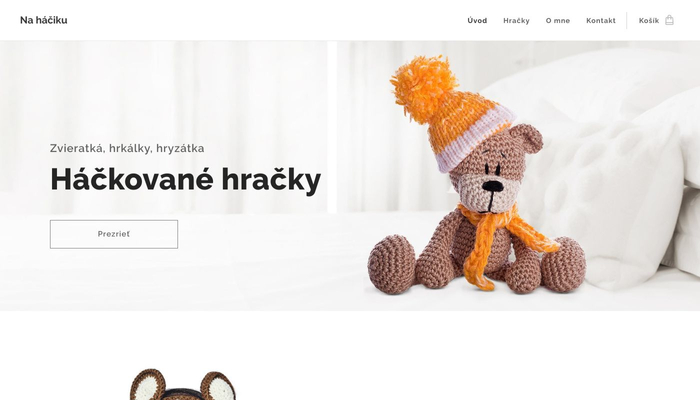Open the Hračky menu item
Viewport: 700px width, 400px height.
coord(517,21)
